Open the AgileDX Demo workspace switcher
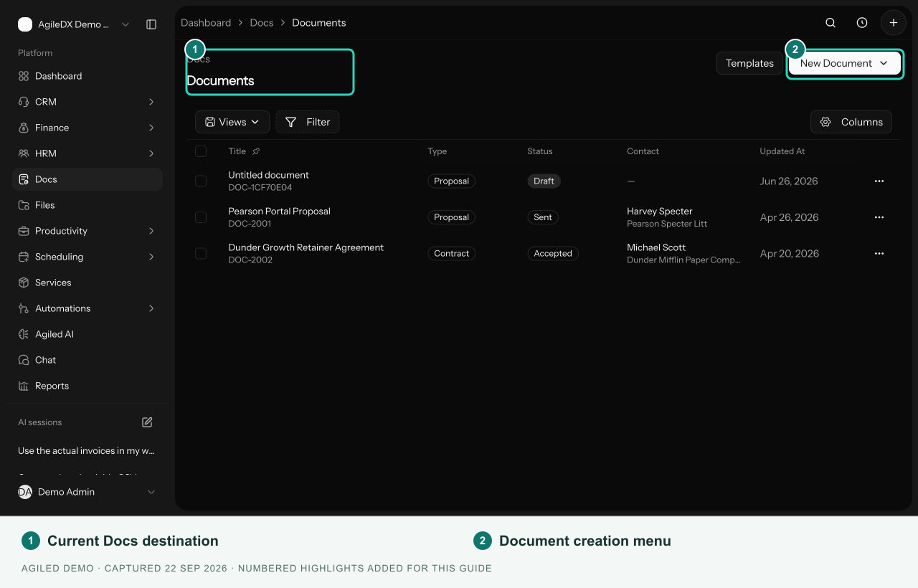918x588 pixels. click(74, 24)
